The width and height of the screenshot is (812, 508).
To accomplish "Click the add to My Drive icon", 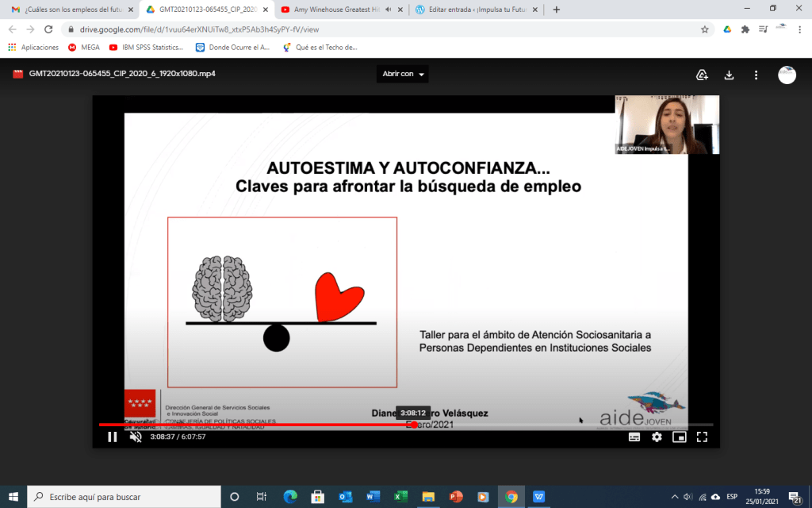I will tap(702, 75).
